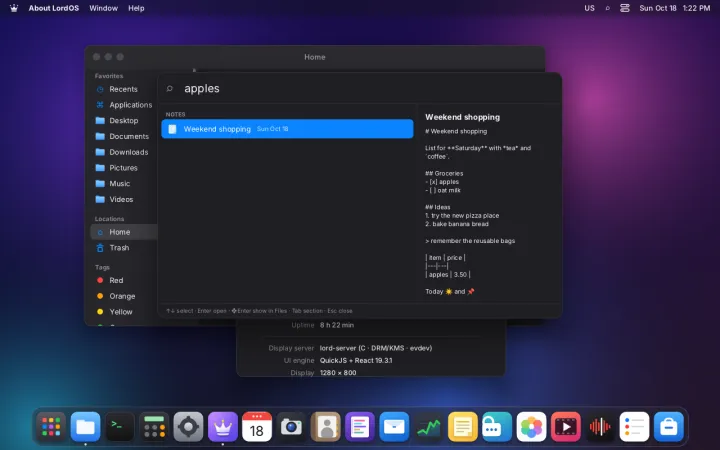Image resolution: width=720 pixels, height=450 pixels.
Task: Click the '[x] apples' line in preview
Action: (442, 182)
